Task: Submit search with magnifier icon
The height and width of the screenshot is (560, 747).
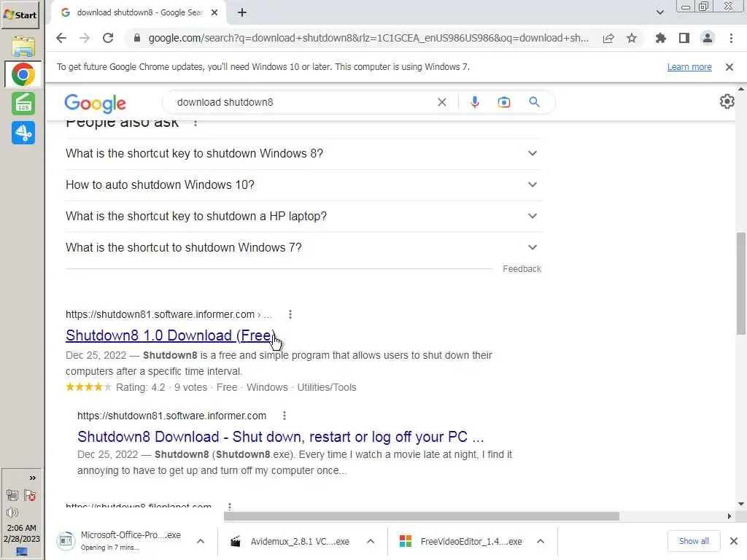Action: click(x=535, y=102)
